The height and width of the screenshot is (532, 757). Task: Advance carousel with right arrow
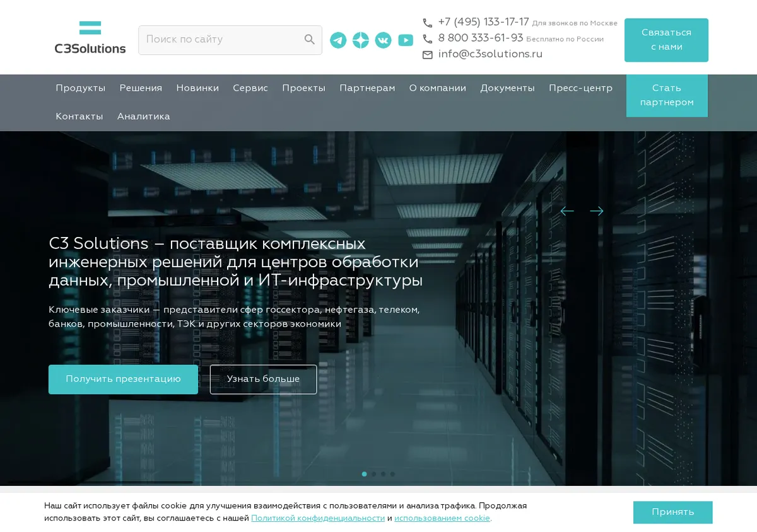click(x=597, y=211)
